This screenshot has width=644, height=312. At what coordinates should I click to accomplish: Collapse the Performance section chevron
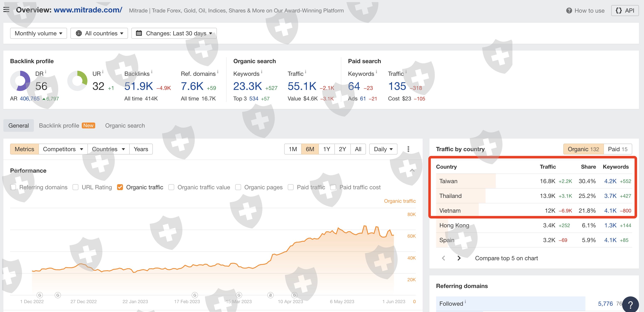pyautogui.click(x=412, y=171)
